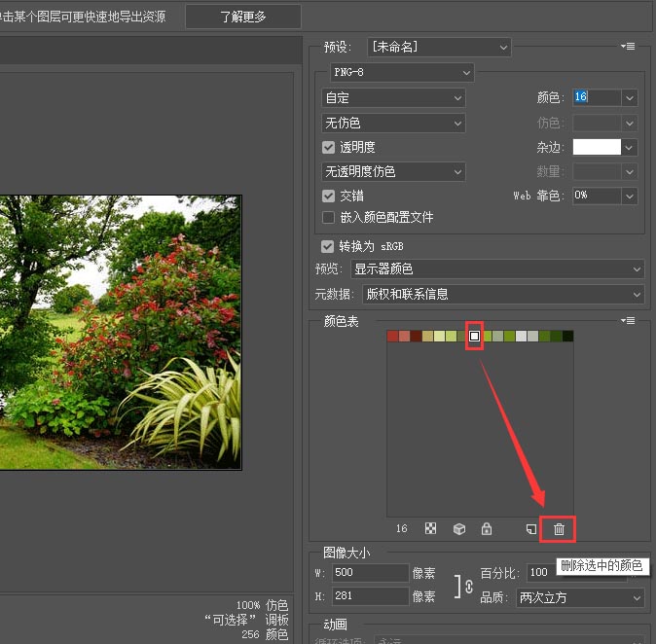Image resolution: width=656 pixels, height=644 pixels.
Task: Open the 预设 preset dropdown
Action: pos(439,48)
